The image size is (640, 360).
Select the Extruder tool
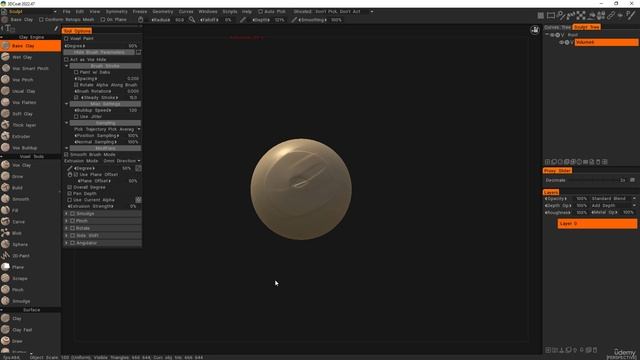click(x=31, y=136)
